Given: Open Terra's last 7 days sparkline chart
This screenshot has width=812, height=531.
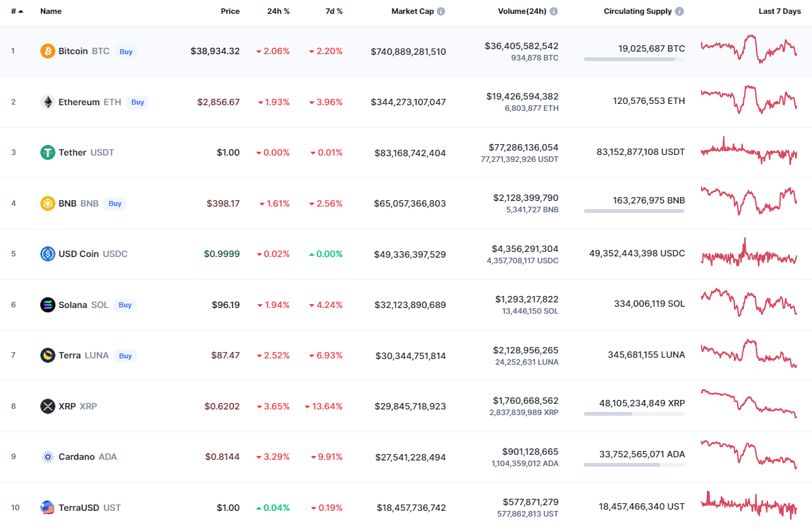Looking at the screenshot, I should coord(748,354).
